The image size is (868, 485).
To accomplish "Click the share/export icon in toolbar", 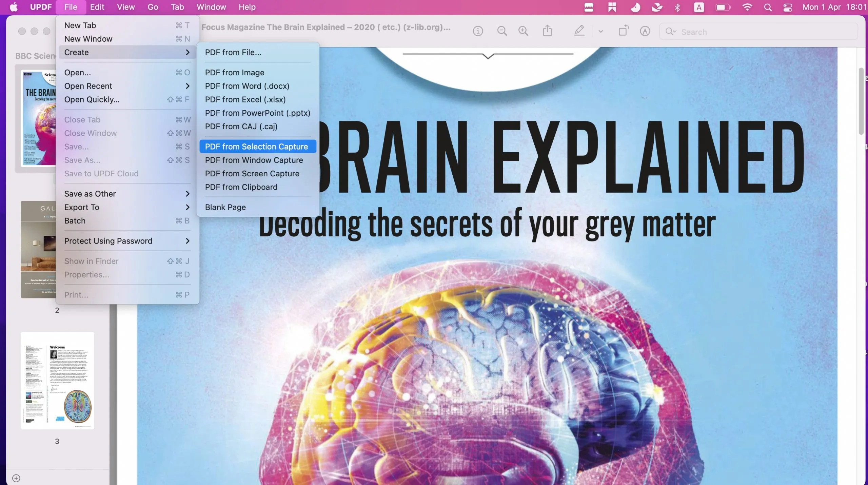I will tap(547, 31).
